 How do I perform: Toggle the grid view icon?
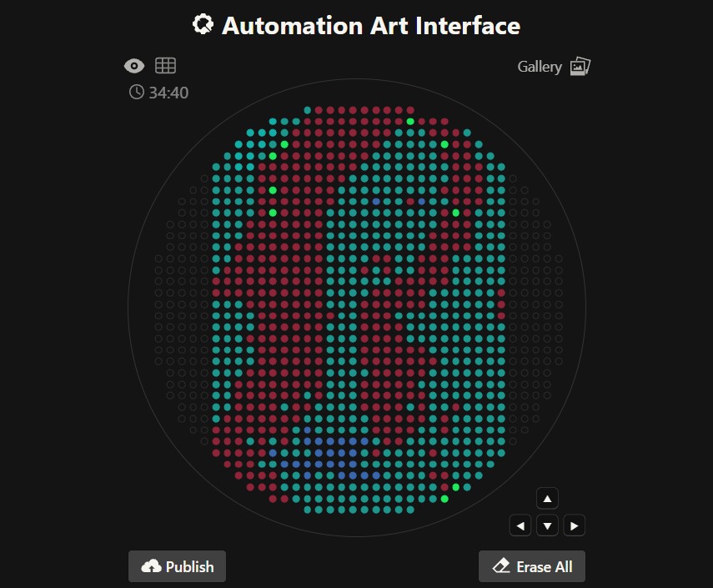coord(165,66)
